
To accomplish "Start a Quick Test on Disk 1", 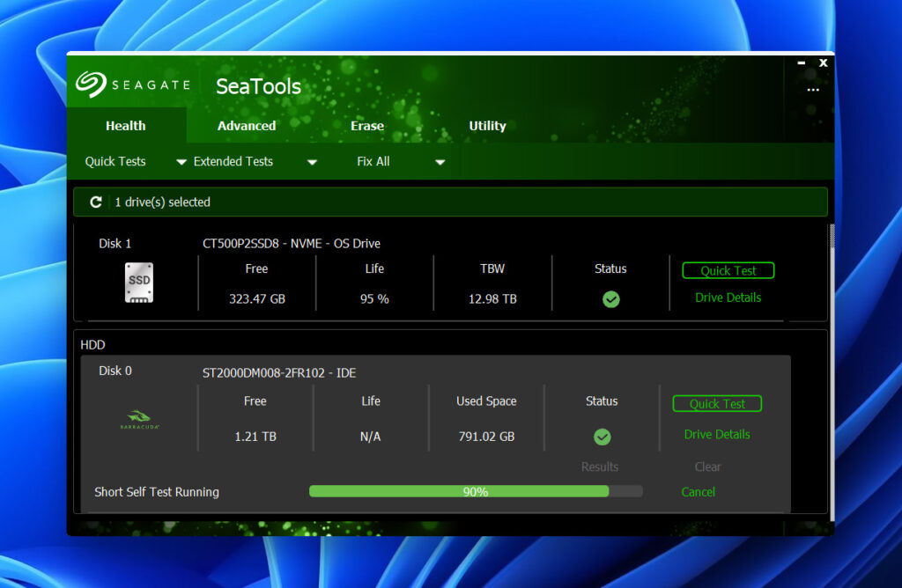I will pyautogui.click(x=728, y=270).
